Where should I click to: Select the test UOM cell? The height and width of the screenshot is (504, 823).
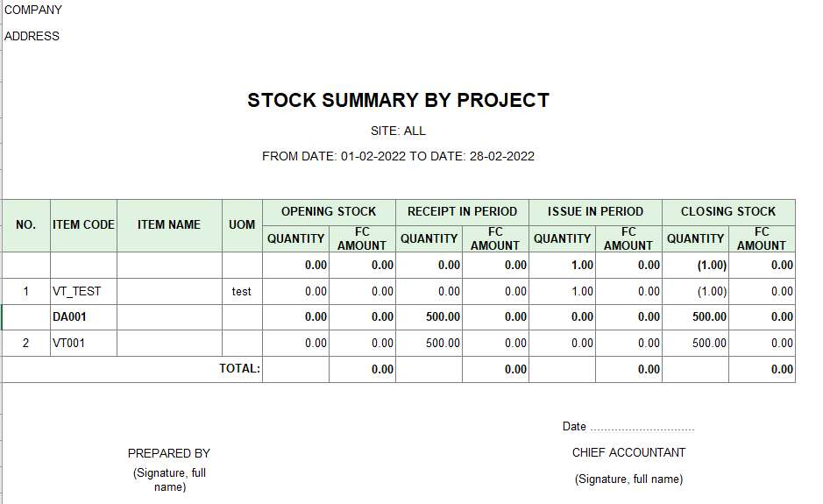pos(242,291)
